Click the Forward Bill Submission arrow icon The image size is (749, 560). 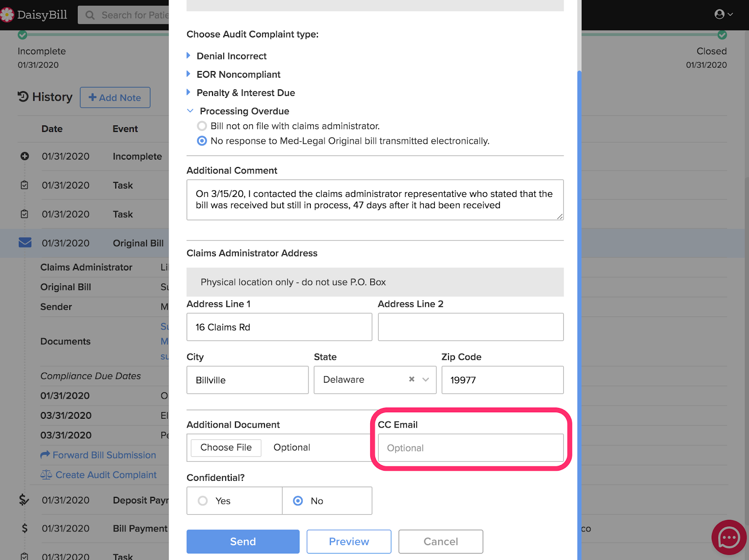pos(45,455)
